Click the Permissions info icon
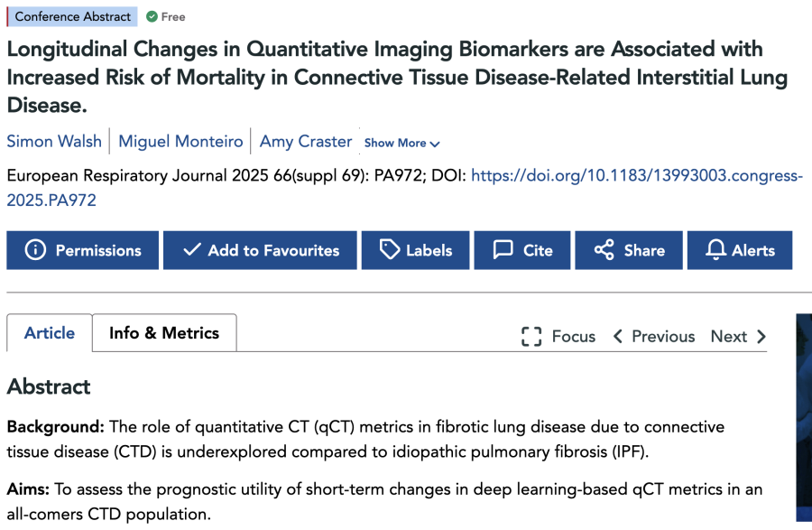 pyautogui.click(x=36, y=250)
